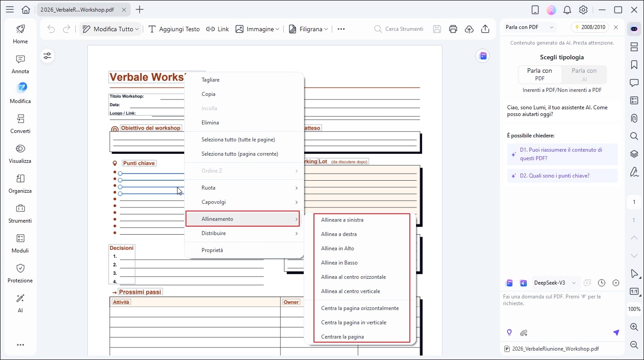
Task: Click the cloud upload icon
Action: pyautogui.click(x=469, y=29)
